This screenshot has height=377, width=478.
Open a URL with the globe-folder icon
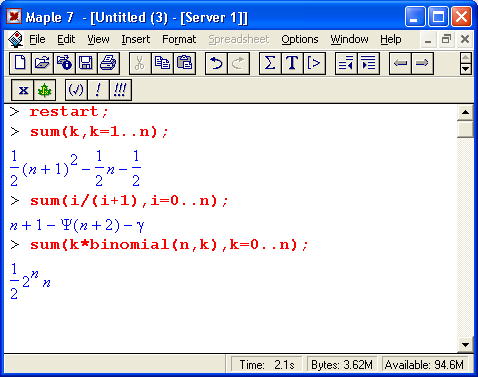[64, 63]
